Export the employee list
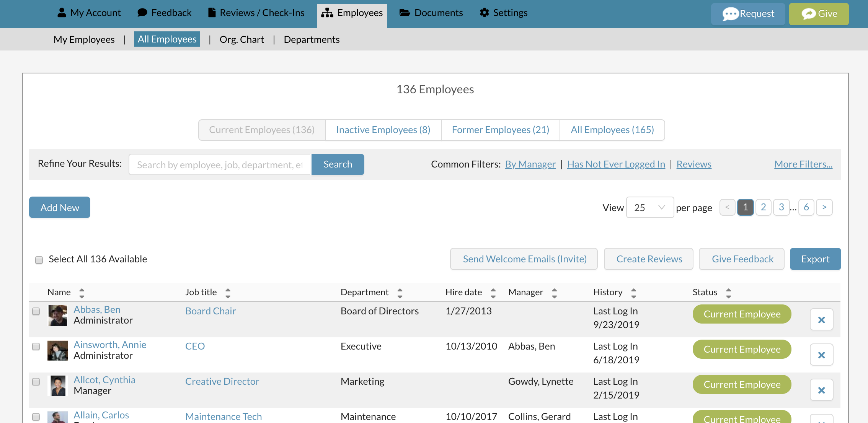Image resolution: width=868 pixels, height=423 pixels. (x=815, y=259)
